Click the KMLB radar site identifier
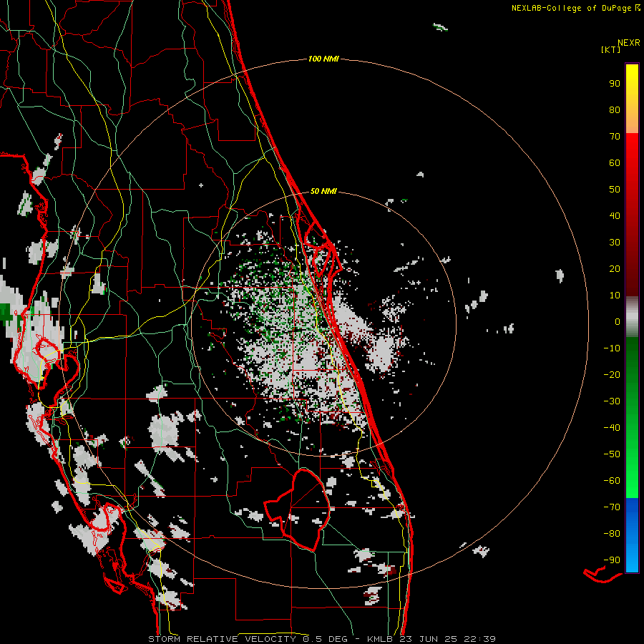 380,639
